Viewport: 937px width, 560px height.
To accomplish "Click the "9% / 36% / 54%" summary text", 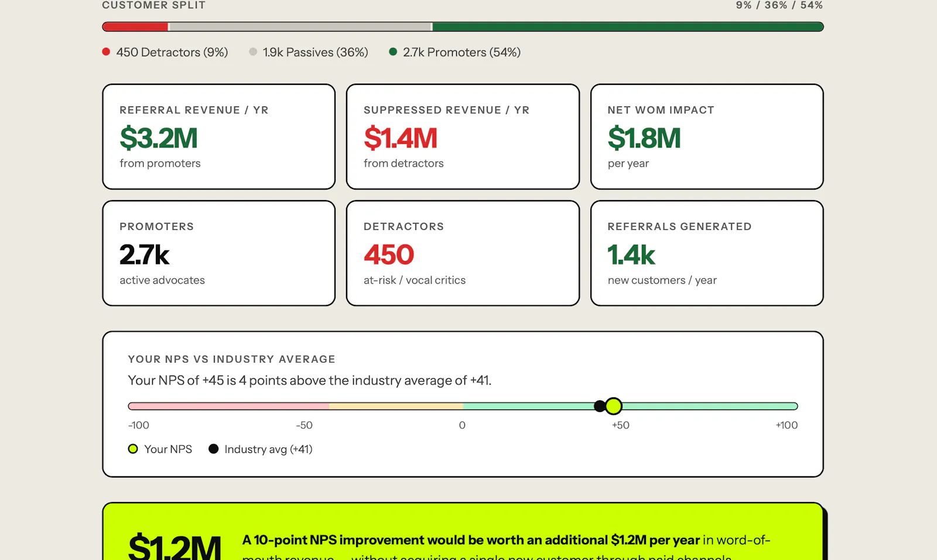I will click(779, 5).
